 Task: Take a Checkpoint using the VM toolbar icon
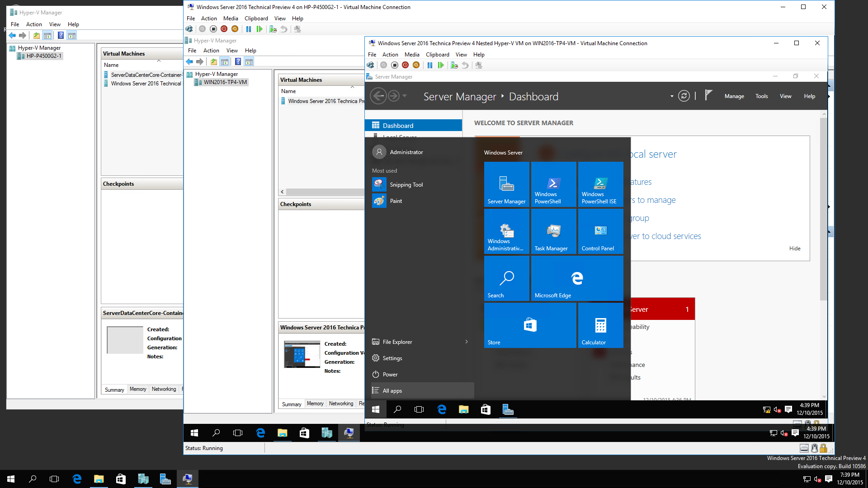454,65
